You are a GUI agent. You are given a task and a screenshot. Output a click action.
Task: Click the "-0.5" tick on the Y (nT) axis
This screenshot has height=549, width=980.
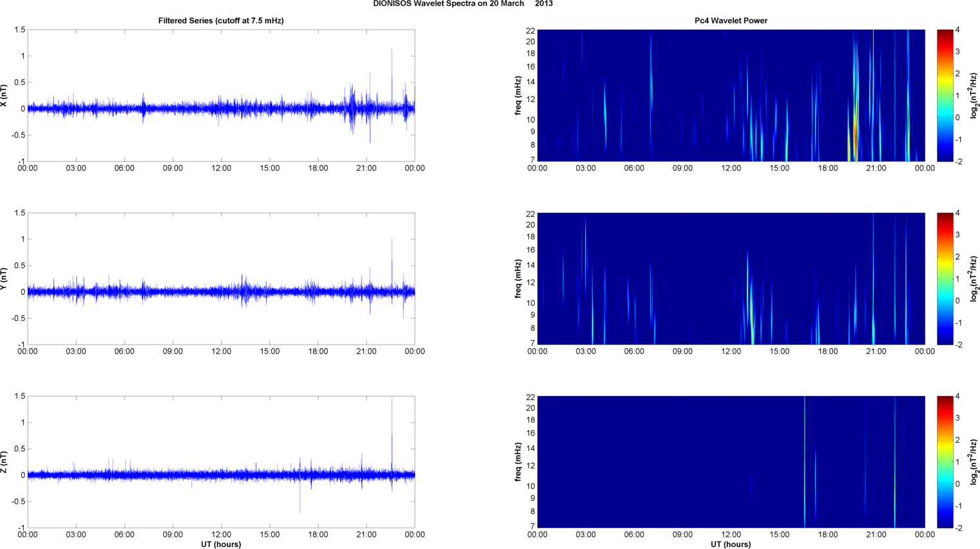tap(18, 318)
